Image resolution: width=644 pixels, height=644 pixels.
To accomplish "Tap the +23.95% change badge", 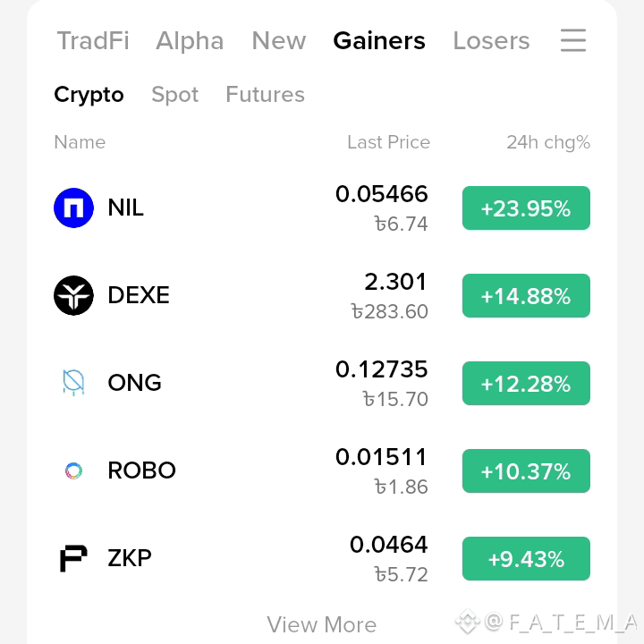I will tap(526, 208).
